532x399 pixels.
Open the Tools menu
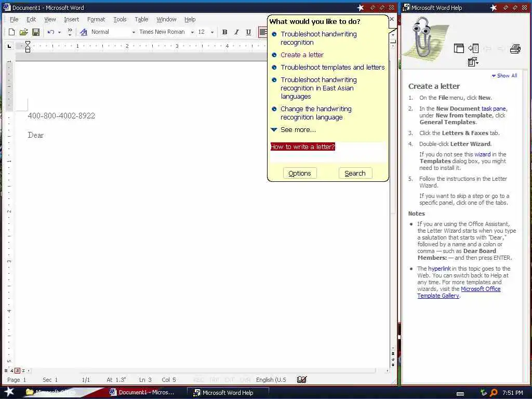(x=120, y=19)
